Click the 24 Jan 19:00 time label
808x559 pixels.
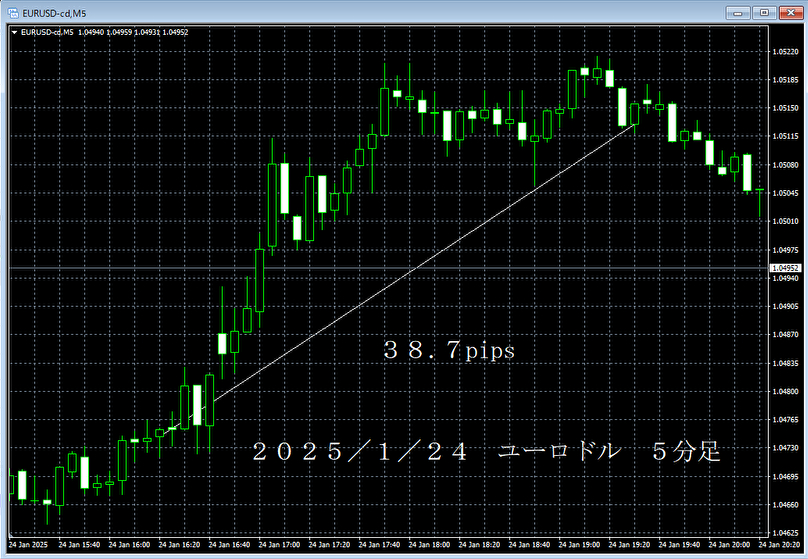579,545
